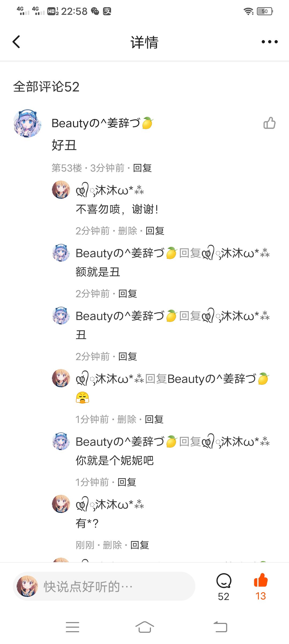289x644 pixels.
Task: Delete the 有*? reply
Action: pyautogui.click(x=112, y=545)
